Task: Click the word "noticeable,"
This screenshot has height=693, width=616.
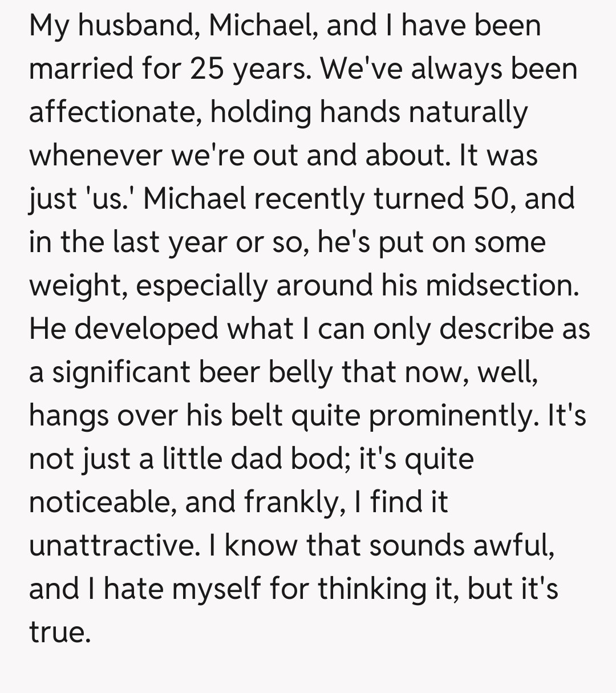Action: point(102,503)
